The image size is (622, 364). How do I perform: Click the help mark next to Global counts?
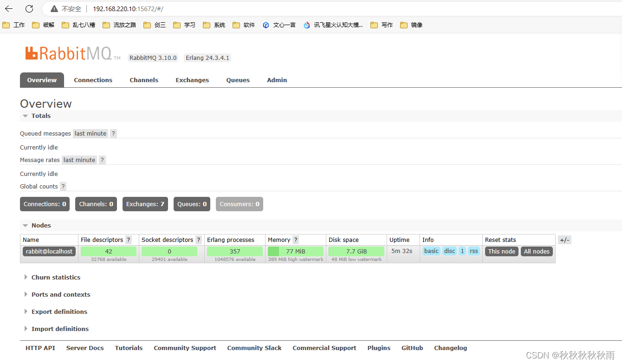pos(63,186)
